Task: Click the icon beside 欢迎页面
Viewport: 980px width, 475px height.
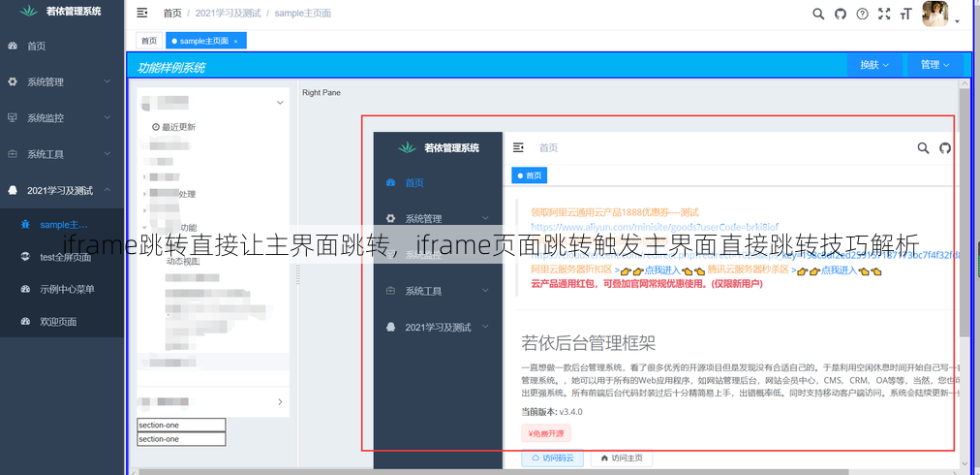Action: pos(25,322)
